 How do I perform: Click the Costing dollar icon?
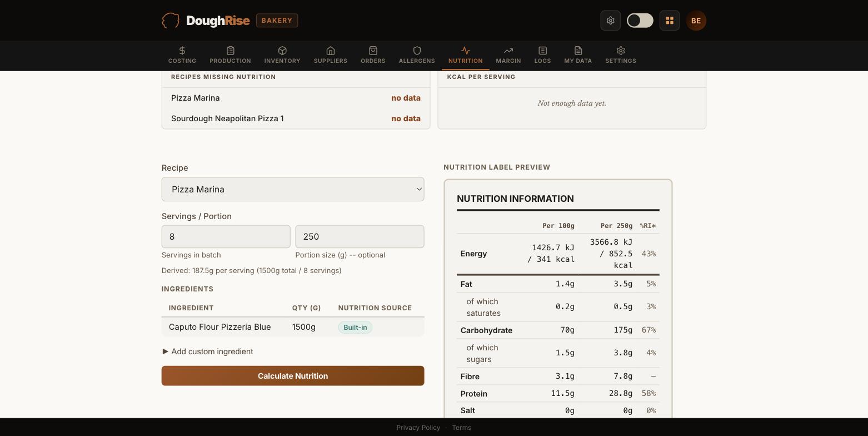[x=182, y=51]
